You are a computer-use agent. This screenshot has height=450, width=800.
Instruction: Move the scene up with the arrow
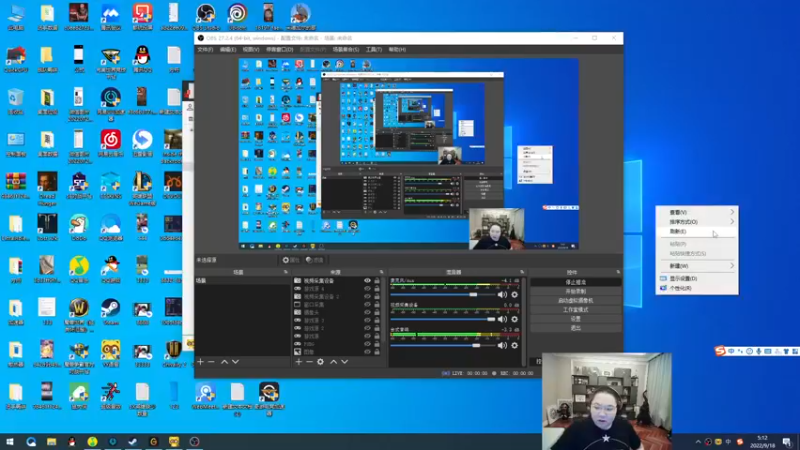click(x=224, y=362)
